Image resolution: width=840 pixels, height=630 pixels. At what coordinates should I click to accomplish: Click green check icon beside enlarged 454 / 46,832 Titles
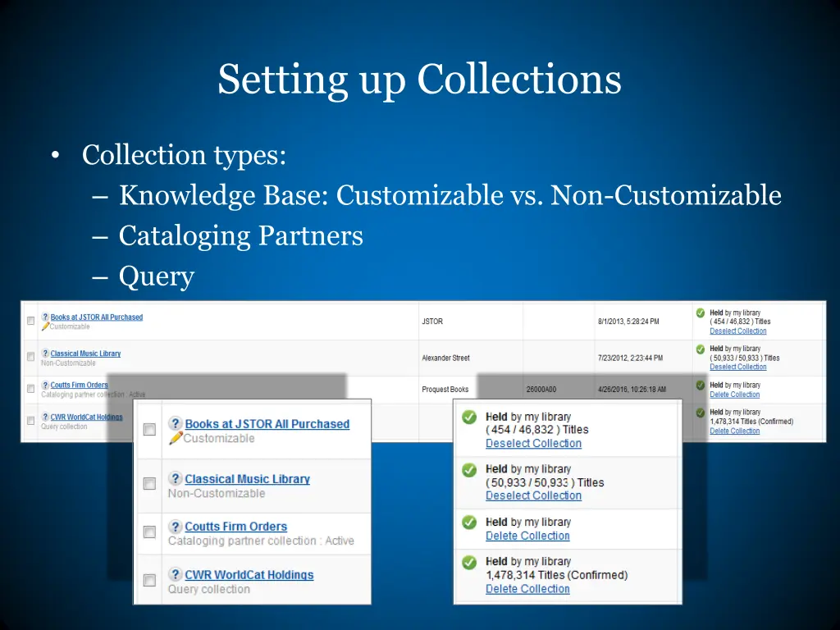click(469, 417)
